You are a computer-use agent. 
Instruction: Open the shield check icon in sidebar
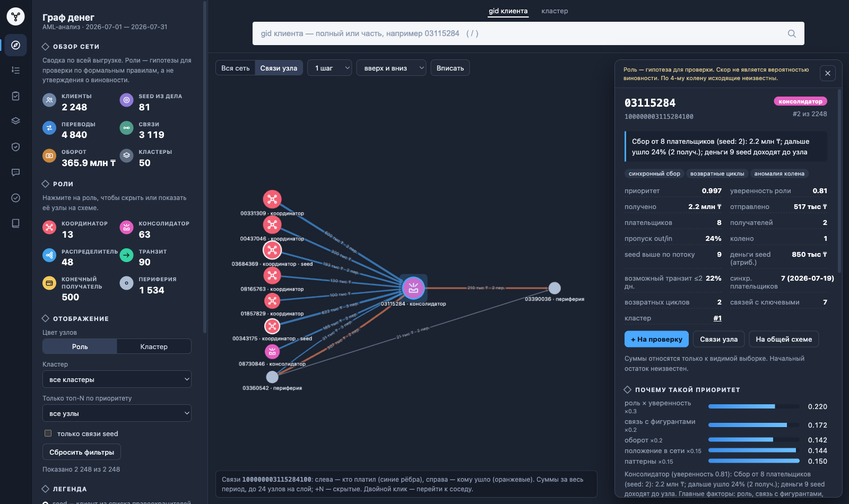pos(16,147)
